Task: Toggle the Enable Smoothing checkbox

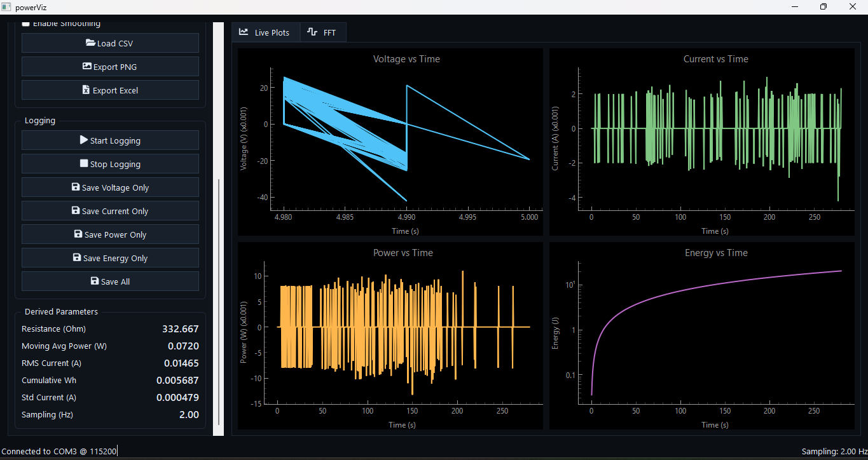Action: (x=25, y=23)
